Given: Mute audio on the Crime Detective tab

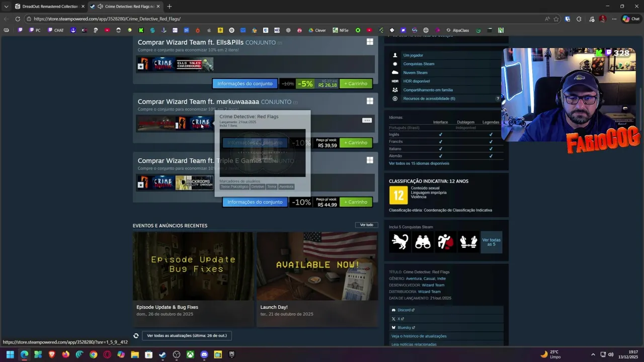Looking at the screenshot, I should 100,7.
